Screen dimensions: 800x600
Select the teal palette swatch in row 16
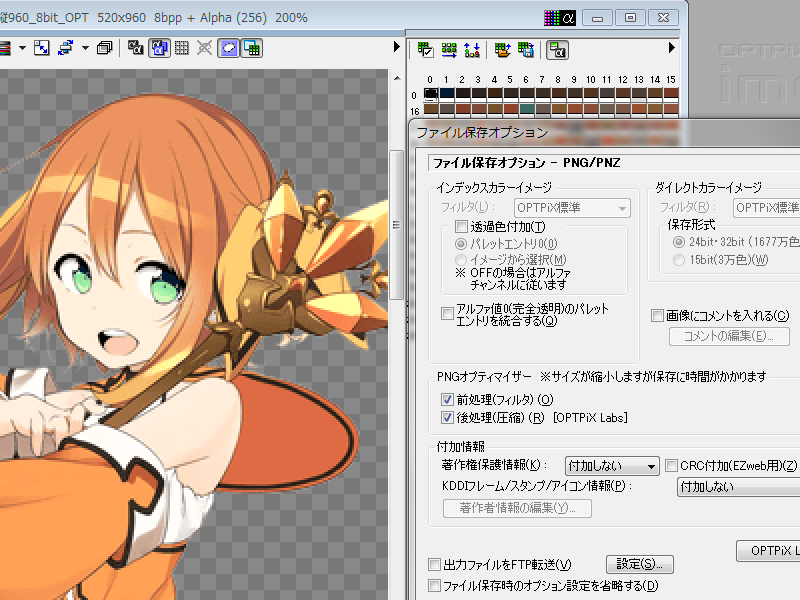[527, 110]
